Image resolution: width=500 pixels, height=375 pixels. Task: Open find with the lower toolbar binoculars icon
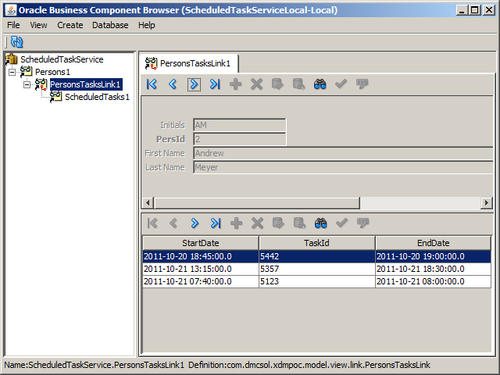(320, 223)
